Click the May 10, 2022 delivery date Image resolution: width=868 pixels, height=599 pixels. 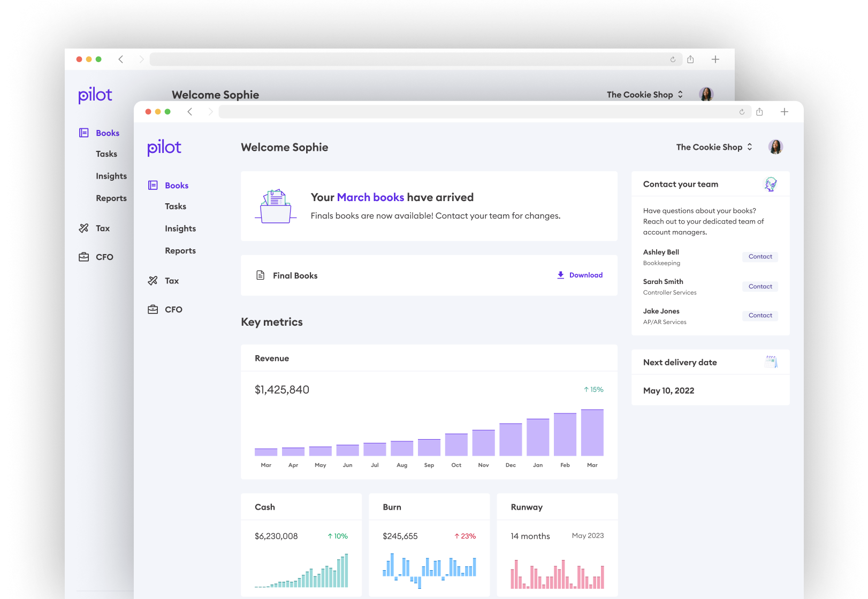(x=669, y=391)
